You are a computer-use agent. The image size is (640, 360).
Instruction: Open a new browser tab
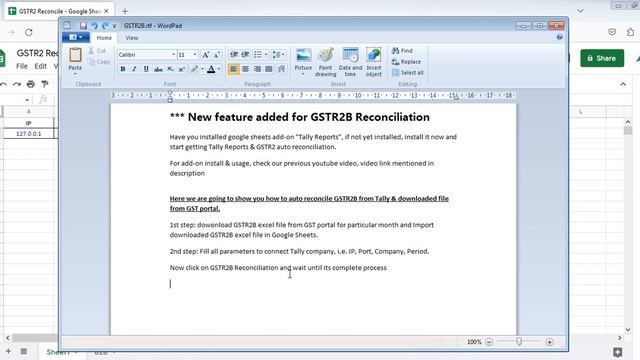tap(125, 11)
